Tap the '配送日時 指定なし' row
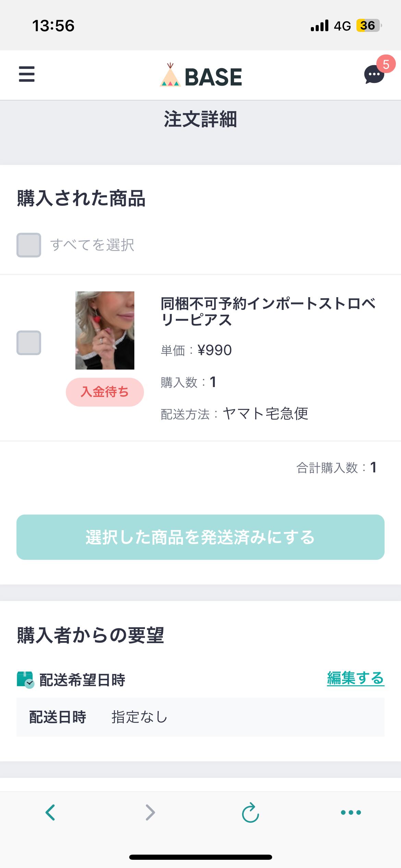The width and height of the screenshot is (401, 868). (x=200, y=717)
